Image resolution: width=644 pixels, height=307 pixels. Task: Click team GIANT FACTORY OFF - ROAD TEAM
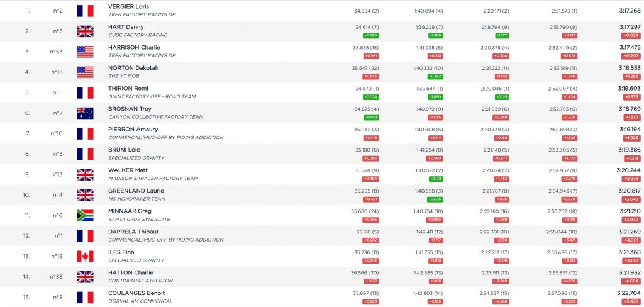(x=152, y=97)
